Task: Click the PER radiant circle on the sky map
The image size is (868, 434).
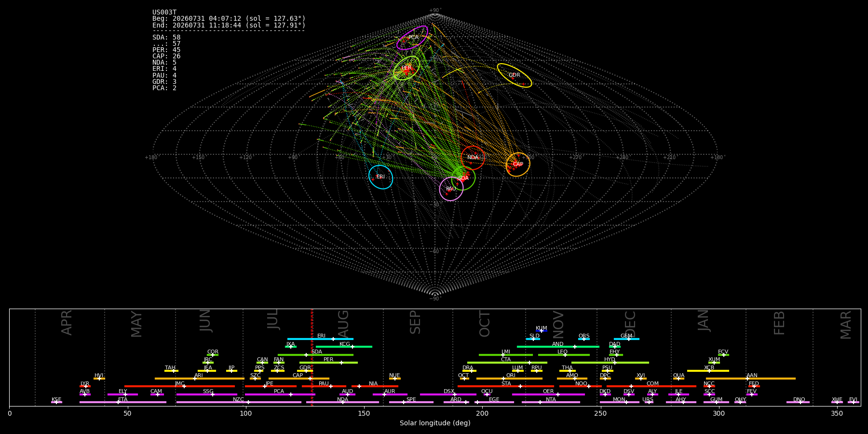Action: (407, 68)
